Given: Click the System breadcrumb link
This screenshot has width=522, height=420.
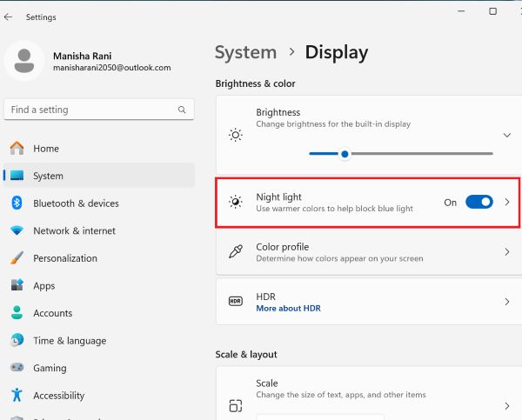Looking at the screenshot, I should click(x=245, y=52).
